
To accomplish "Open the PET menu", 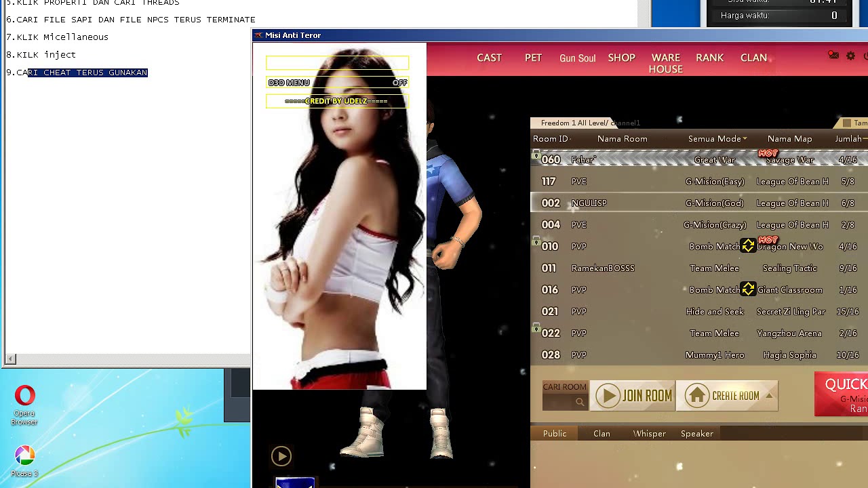I will pos(533,58).
